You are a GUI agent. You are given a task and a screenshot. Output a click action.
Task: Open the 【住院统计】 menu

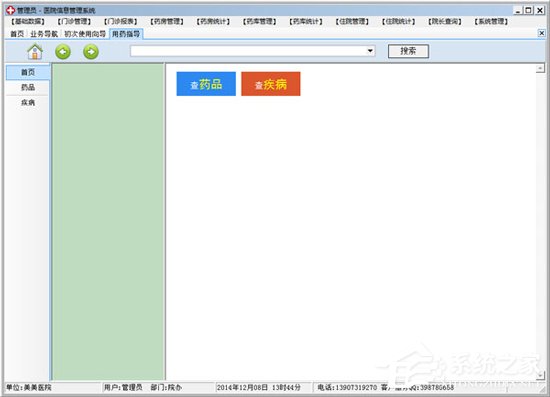(x=398, y=22)
